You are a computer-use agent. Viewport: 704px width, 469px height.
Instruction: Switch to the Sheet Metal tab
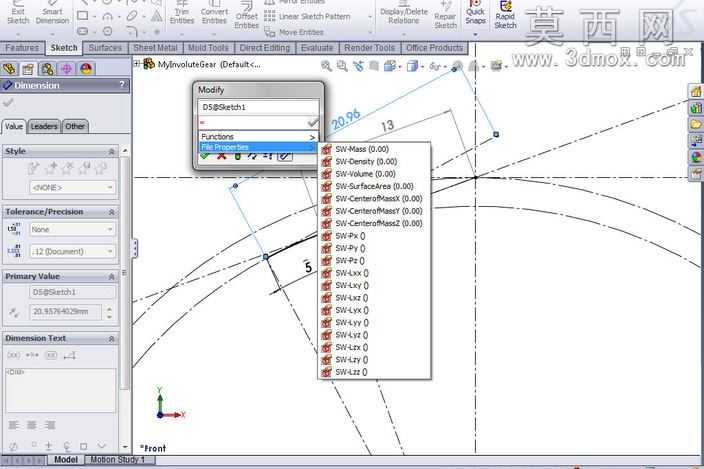click(x=155, y=48)
